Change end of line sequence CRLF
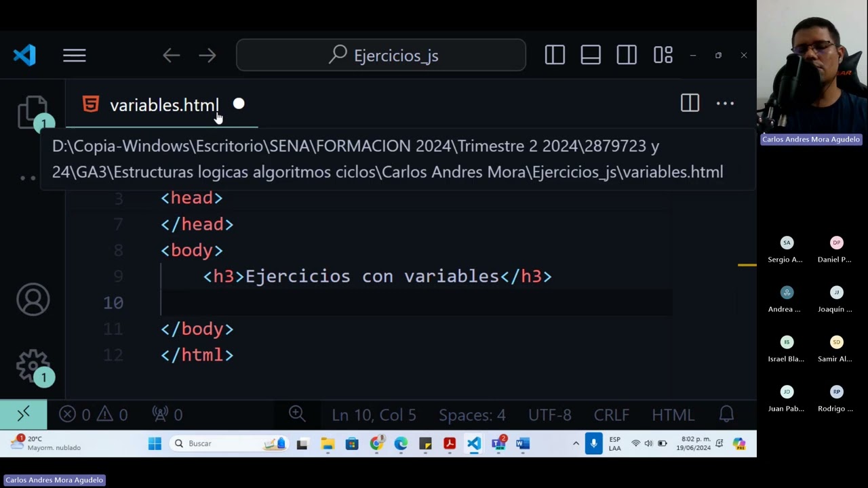The width and height of the screenshot is (868, 488). 612,415
